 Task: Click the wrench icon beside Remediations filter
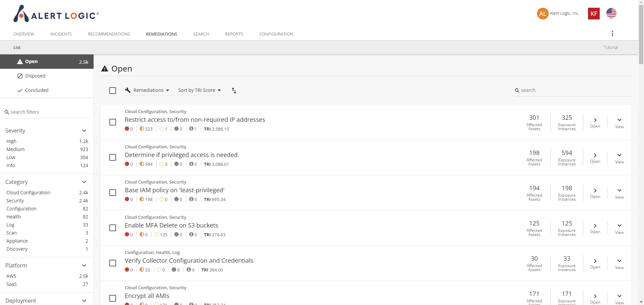point(128,90)
